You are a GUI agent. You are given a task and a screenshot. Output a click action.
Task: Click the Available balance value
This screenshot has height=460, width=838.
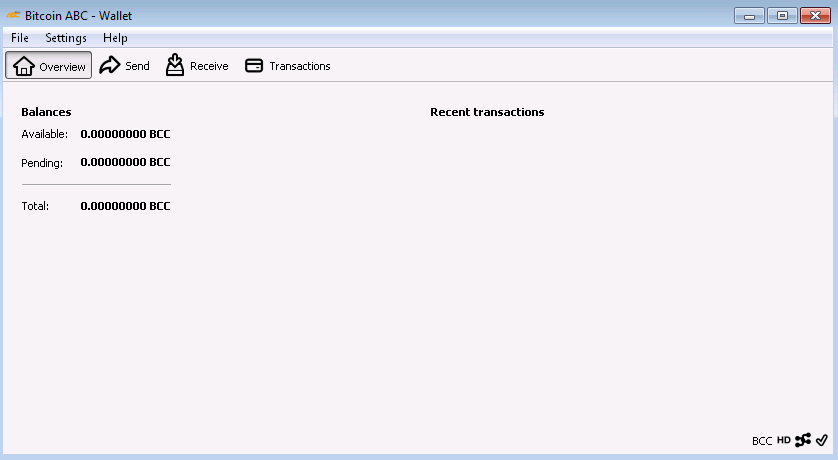(125, 134)
